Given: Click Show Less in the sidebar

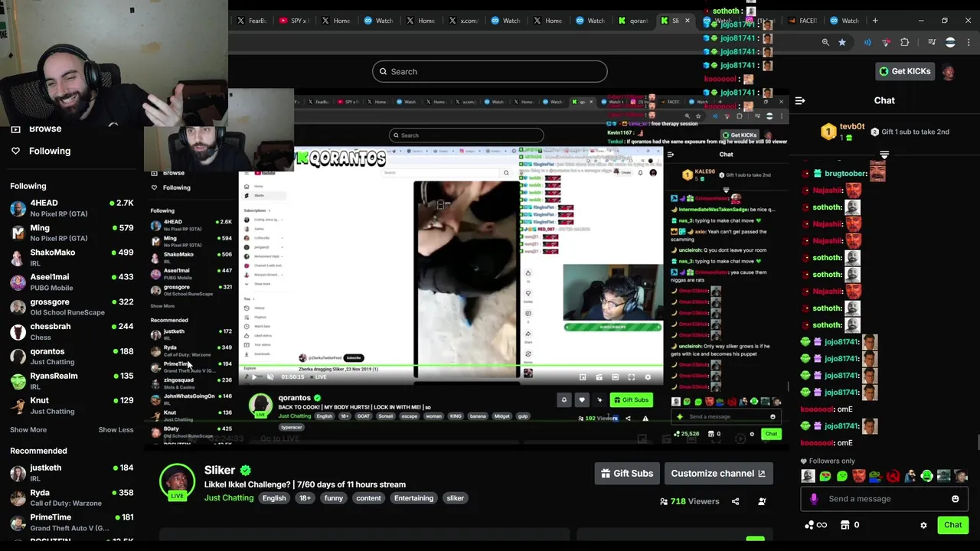Looking at the screenshot, I should point(116,430).
